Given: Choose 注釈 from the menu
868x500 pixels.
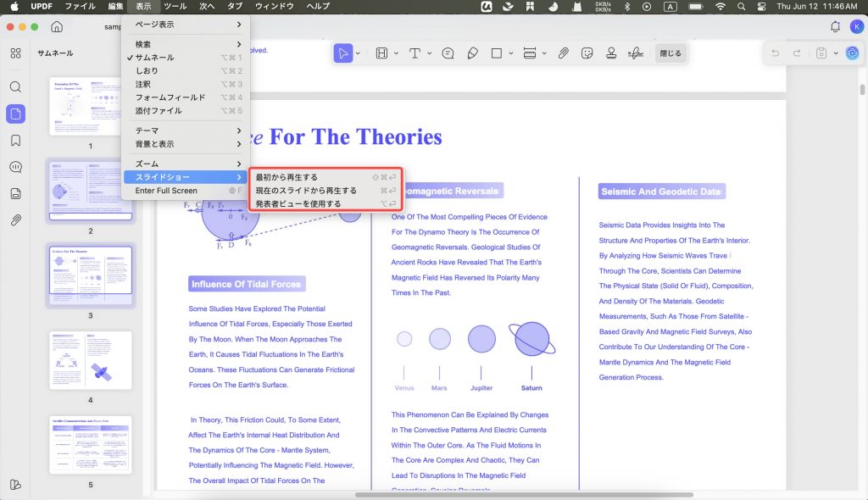Looking at the screenshot, I should coord(186,84).
